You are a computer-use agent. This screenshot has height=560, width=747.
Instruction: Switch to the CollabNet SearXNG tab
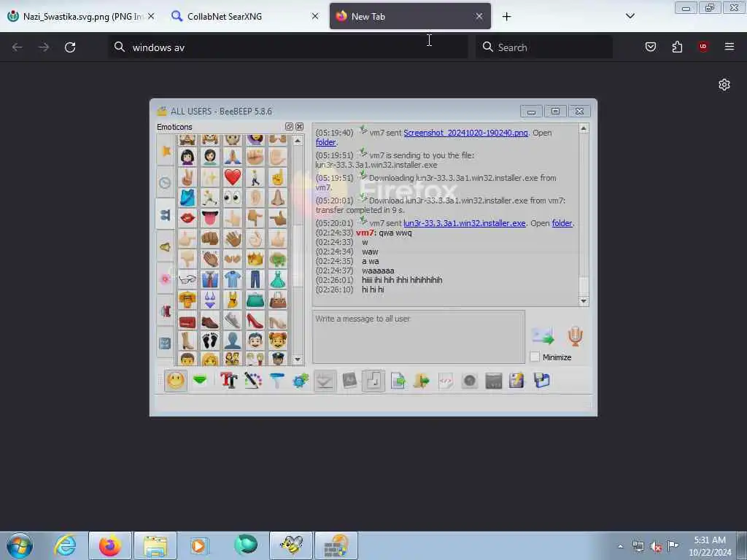point(246,16)
